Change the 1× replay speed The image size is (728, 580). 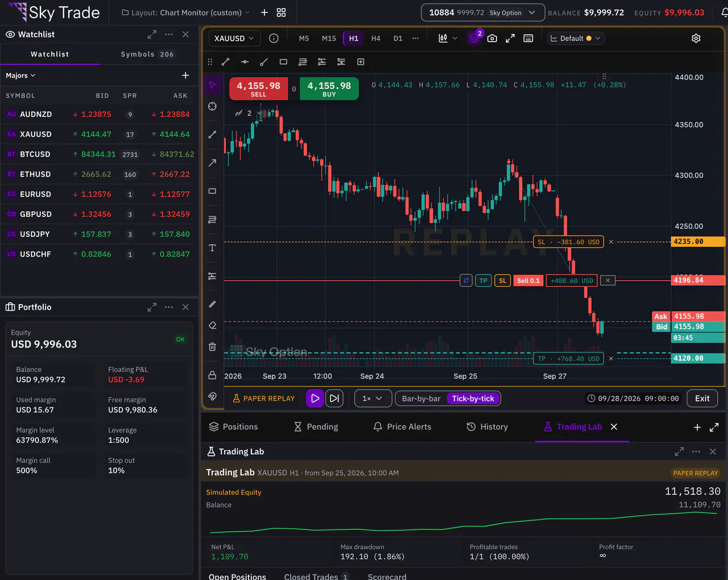pyautogui.click(x=373, y=398)
